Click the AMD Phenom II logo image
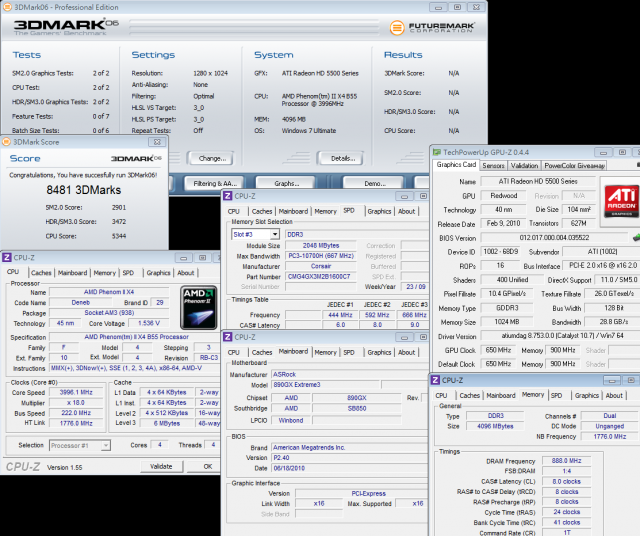Screen dimensions: 640x536 199,307
